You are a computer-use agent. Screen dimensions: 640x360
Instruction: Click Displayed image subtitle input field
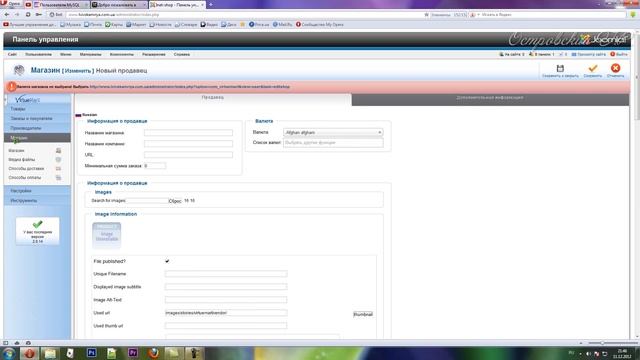coord(226,287)
